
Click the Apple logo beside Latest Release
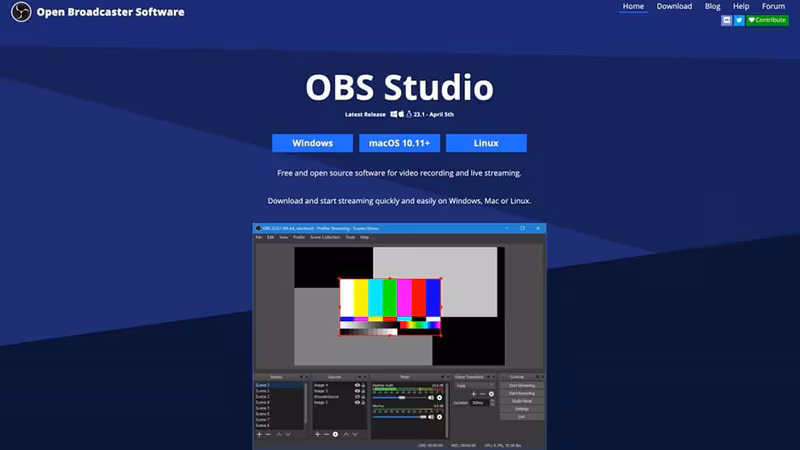pyautogui.click(x=401, y=114)
